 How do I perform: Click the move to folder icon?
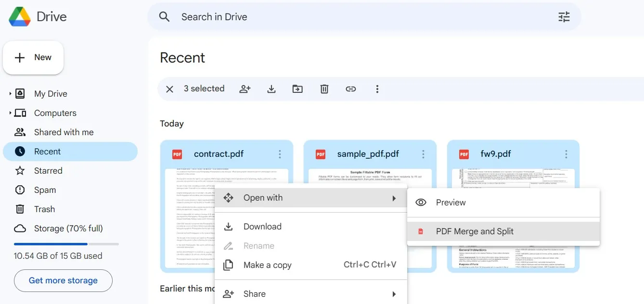[297, 89]
